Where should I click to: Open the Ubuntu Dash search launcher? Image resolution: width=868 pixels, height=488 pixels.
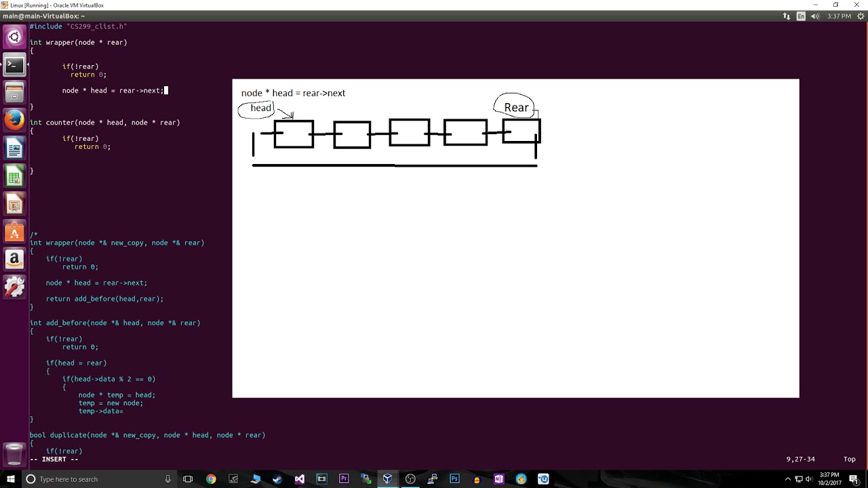pyautogui.click(x=14, y=37)
